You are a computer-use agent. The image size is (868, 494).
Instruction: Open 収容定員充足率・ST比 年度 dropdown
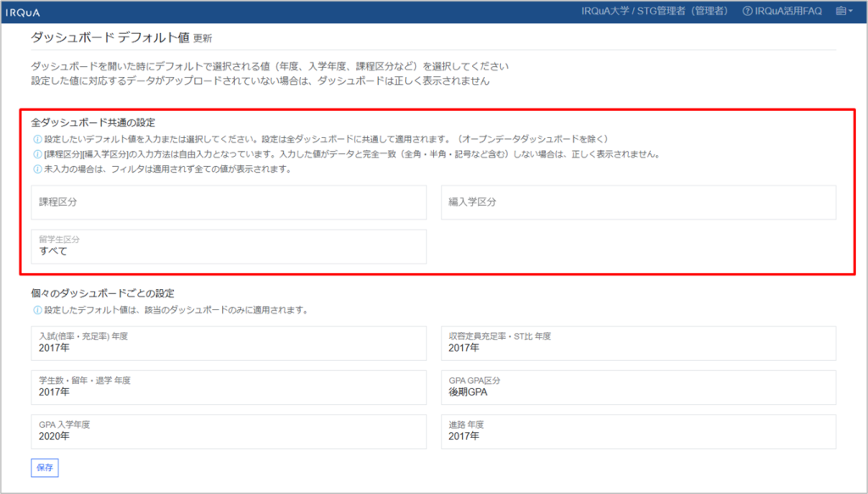pyautogui.click(x=638, y=342)
